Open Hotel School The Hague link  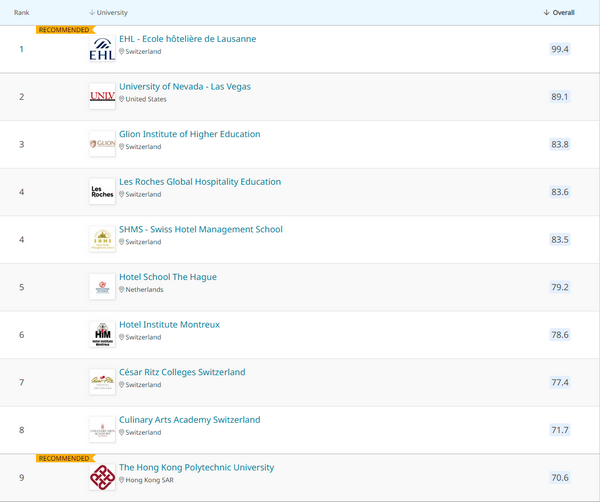[168, 277]
